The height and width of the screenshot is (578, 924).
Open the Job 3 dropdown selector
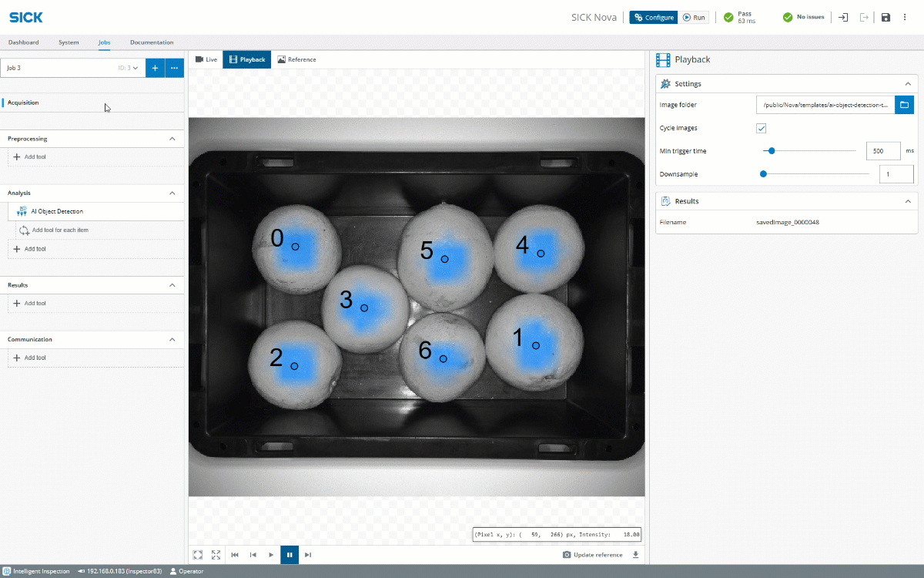click(72, 68)
